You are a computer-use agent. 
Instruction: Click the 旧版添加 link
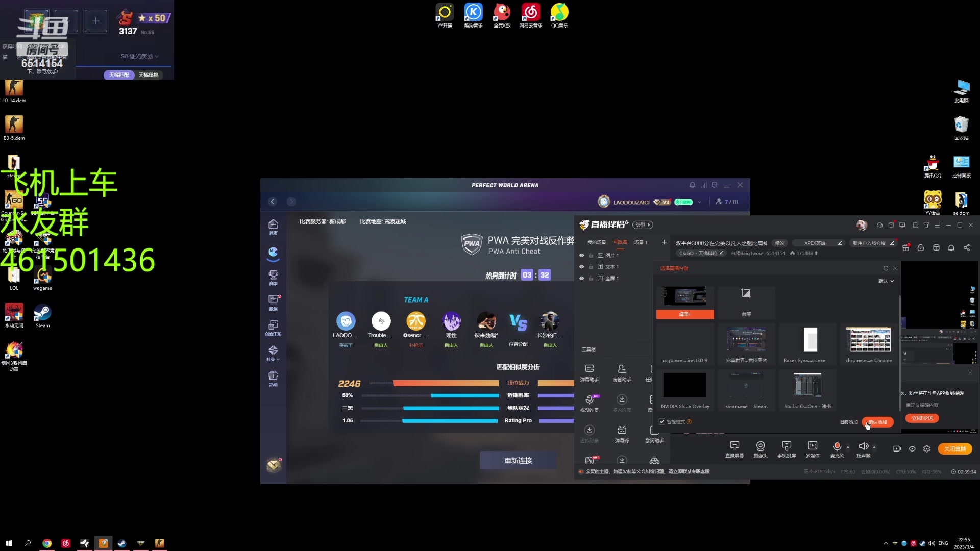click(x=848, y=422)
